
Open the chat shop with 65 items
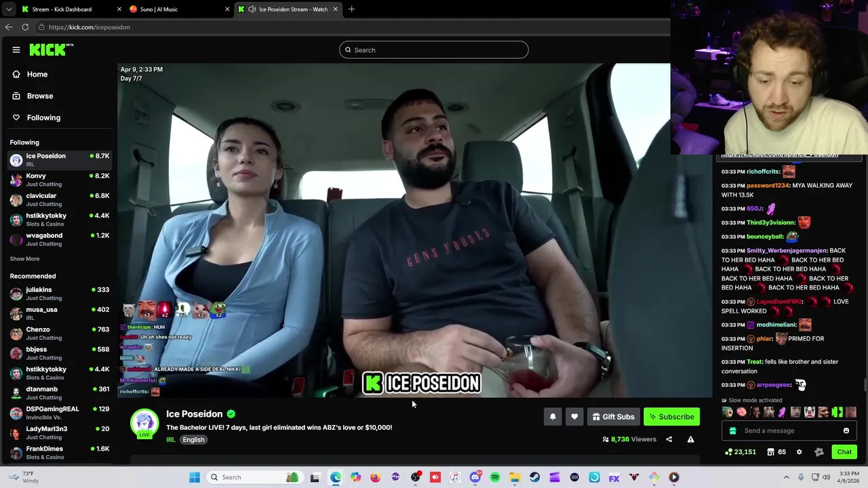[776, 452]
